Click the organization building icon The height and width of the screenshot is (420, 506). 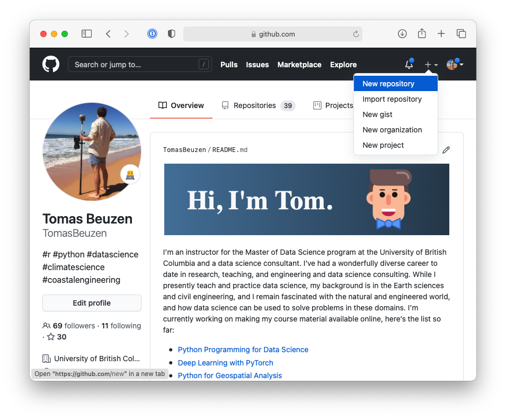point(47,359)
